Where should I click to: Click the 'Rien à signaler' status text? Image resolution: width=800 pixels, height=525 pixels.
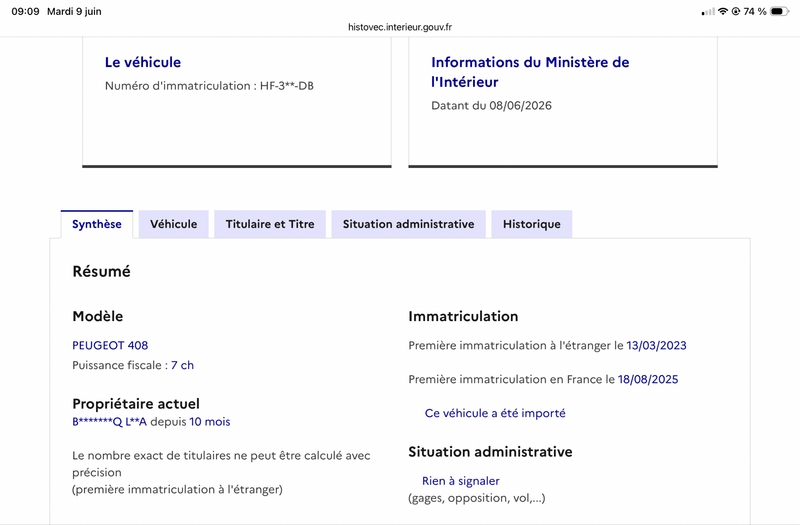(x=461, y=481)
